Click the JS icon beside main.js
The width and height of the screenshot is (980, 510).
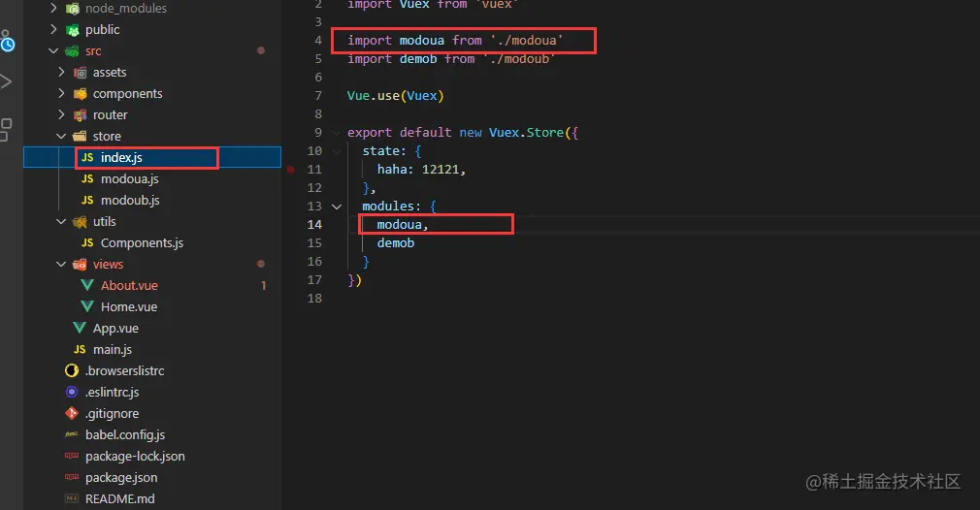tap(80, 349)
